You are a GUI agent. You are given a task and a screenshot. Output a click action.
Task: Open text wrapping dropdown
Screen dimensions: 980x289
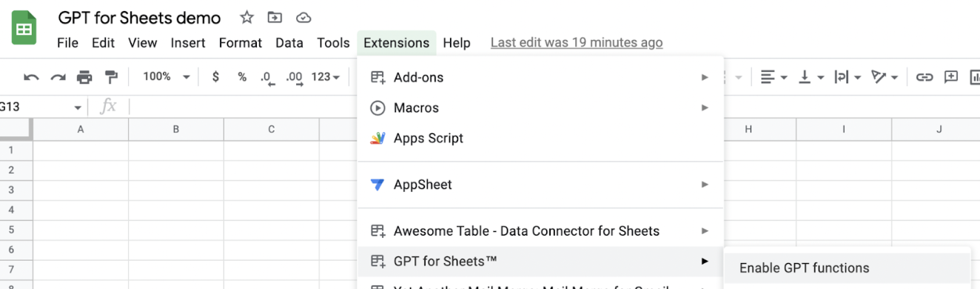tap(848, 77)
